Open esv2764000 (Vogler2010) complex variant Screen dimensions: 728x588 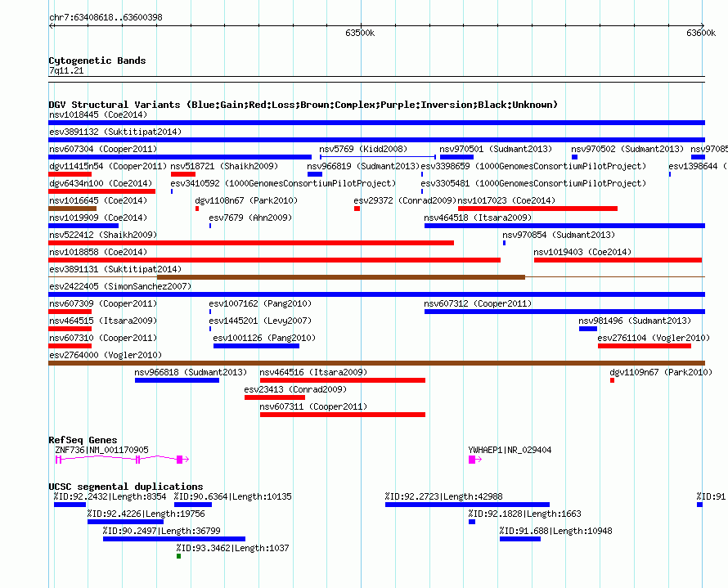(376, 363)
